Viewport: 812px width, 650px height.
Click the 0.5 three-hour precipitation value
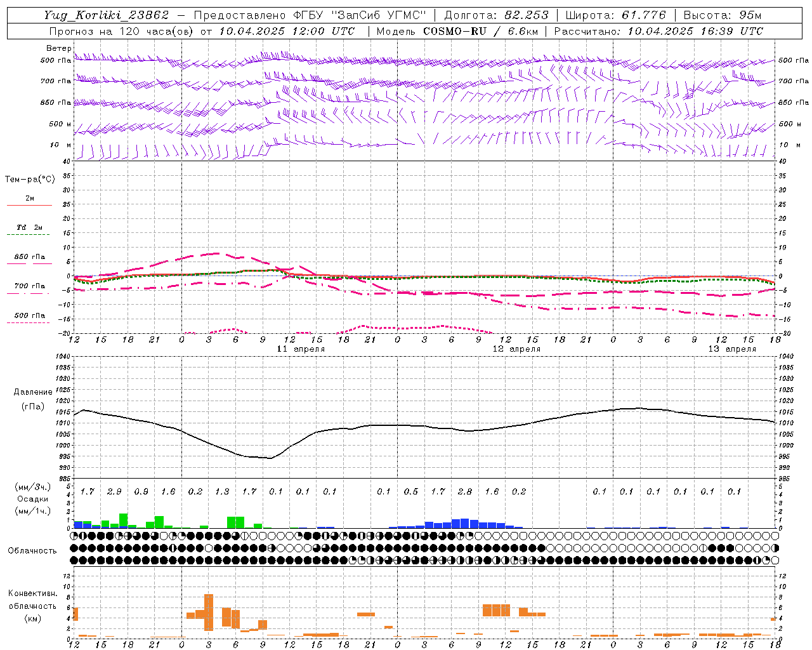[x=410, y=492]
